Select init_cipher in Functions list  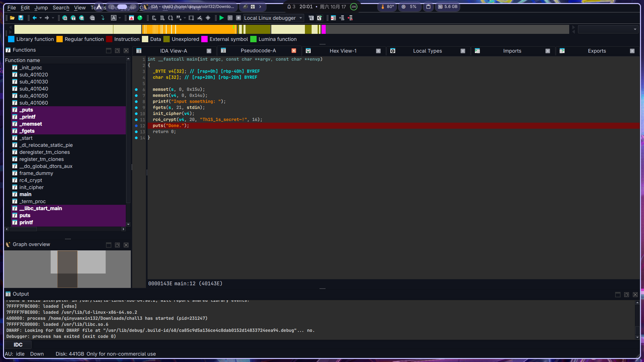click(32, 187)
